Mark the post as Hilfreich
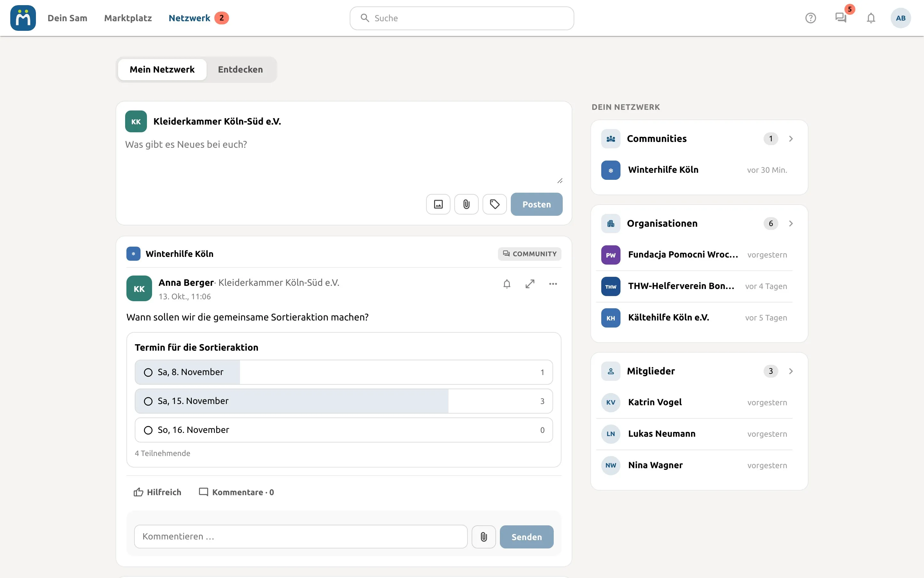The width and height of the screenshot is (924, 578). 157,492
